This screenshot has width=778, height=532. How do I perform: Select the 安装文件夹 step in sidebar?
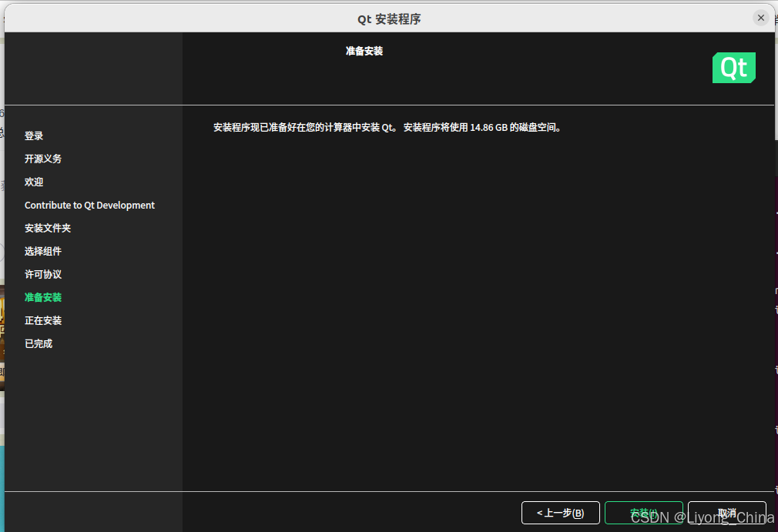(x=48, y=228)
